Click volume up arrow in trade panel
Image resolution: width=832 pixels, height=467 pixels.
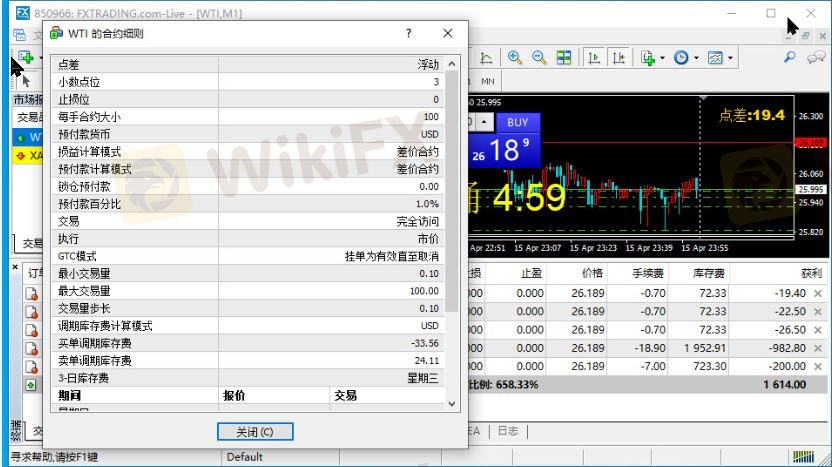click(x=484, y=122)
